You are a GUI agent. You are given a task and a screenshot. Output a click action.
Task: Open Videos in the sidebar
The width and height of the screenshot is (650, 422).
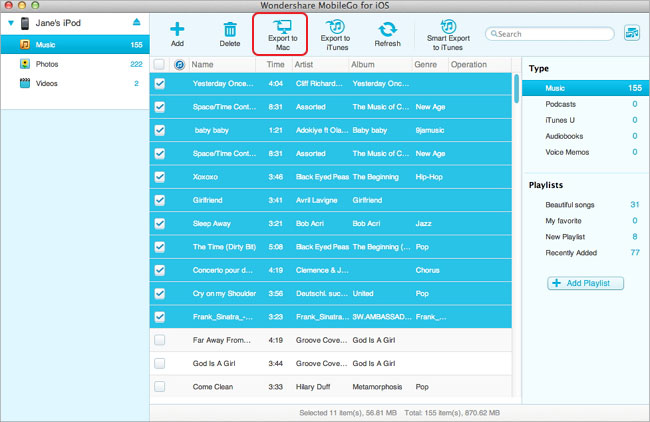[75, 83]
